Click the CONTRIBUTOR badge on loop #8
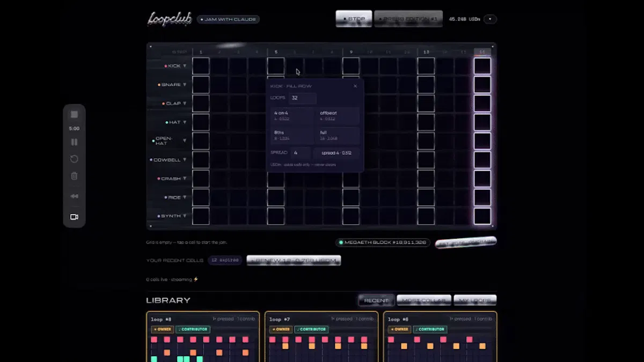 pos(193,329)
